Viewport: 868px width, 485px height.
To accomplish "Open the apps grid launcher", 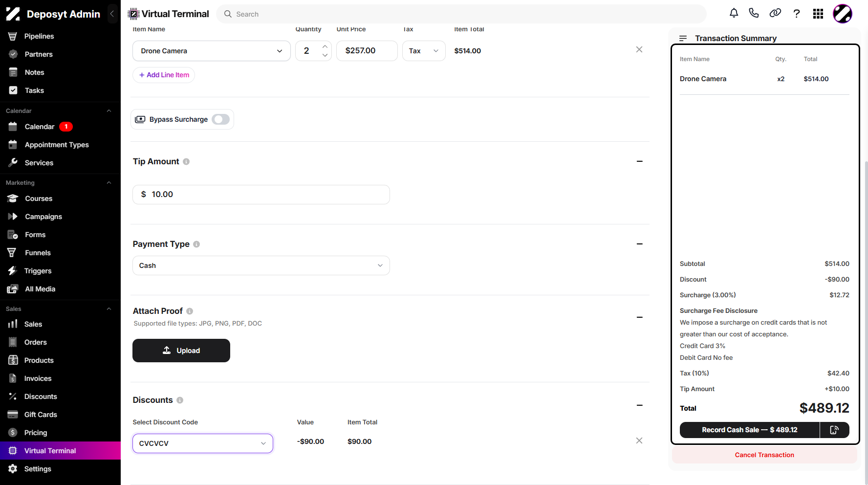I will 818,14.
